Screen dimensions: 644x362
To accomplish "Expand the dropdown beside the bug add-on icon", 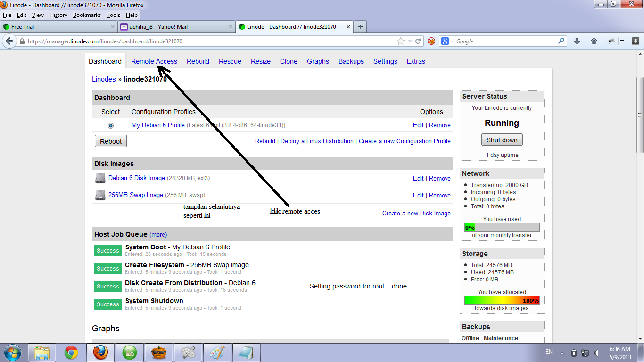I will [622, 41].
